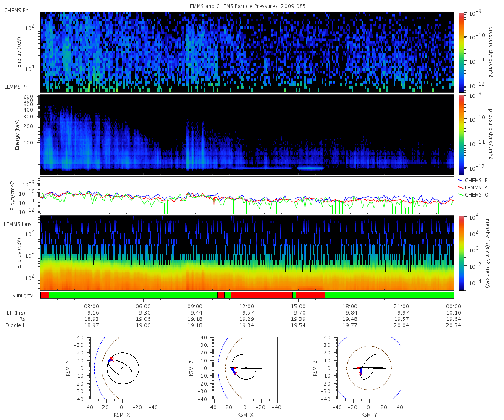Click the long red sunlight bar segment
The height and width of the screenshot is (420, 504).
pyautogui.click(x=261, y=295)
